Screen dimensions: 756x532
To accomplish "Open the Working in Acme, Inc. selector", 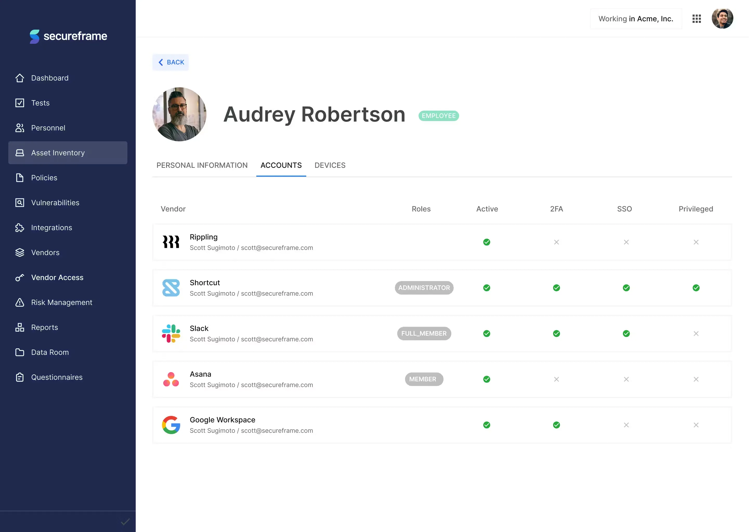I will coord(635,19).
